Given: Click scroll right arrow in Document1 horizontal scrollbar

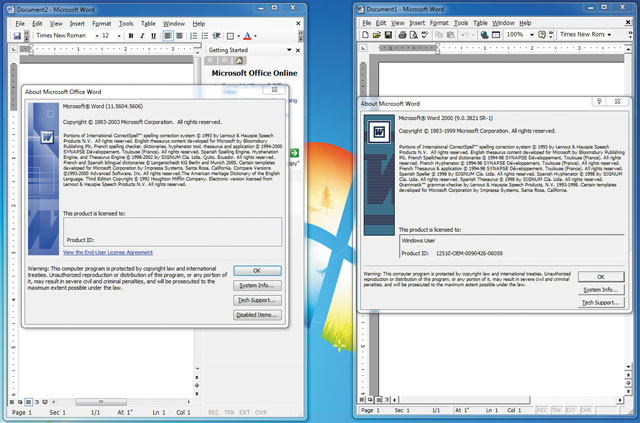Looking at the screenshot, I should (620, 400).
